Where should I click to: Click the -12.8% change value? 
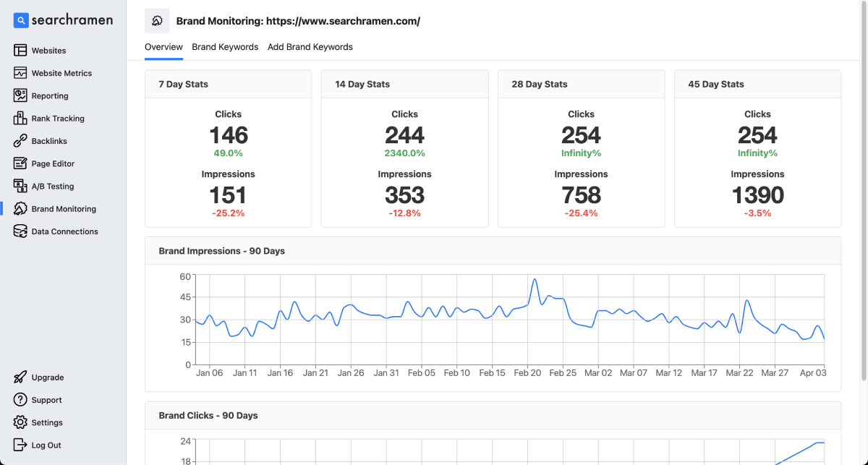[405, 213]
